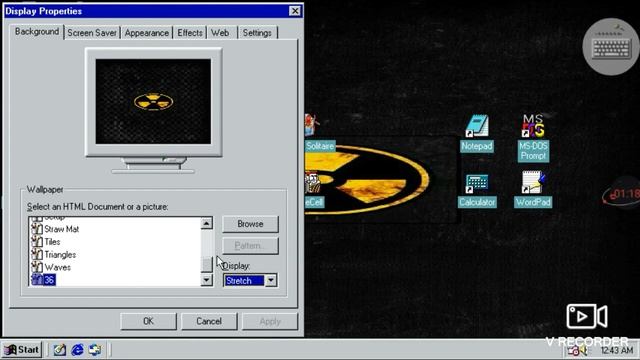
Task: Click the Internet Explorer quick launch icon
Action: click(77, 350)
